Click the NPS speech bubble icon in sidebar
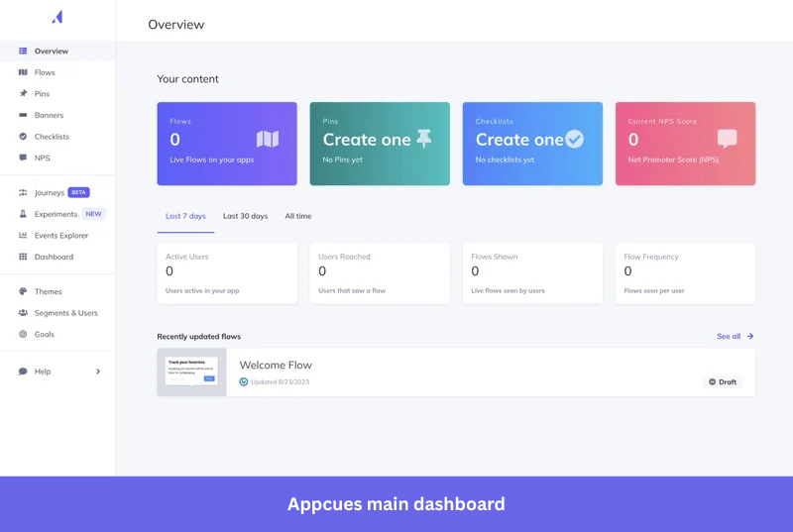Screen dimensions: 793x532 pos(23,158)
